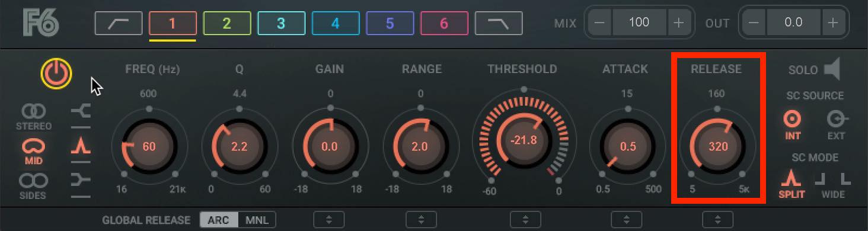
Task: Click the THRESHOLD label text
Action: pyautogui.click(x=522, y=69)
